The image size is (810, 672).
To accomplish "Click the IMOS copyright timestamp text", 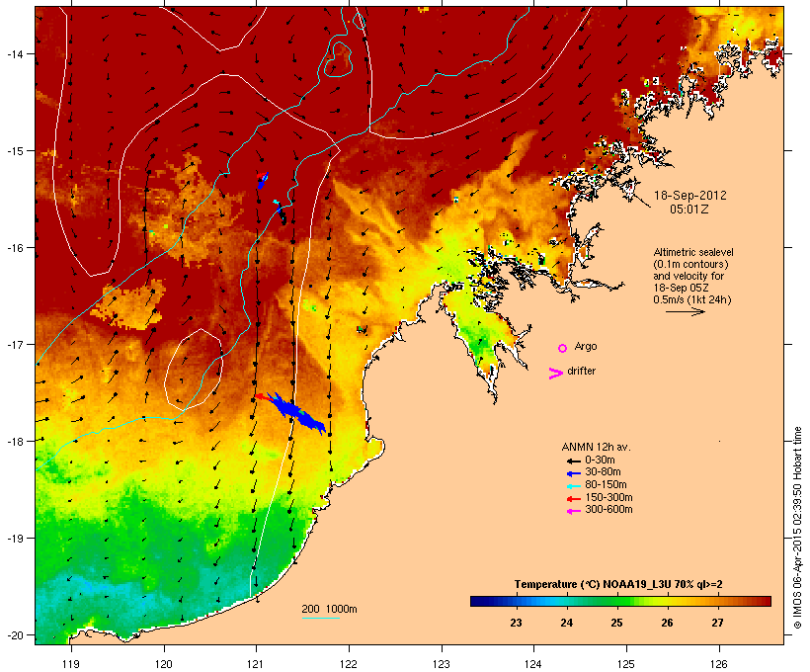I will [797, 529].
